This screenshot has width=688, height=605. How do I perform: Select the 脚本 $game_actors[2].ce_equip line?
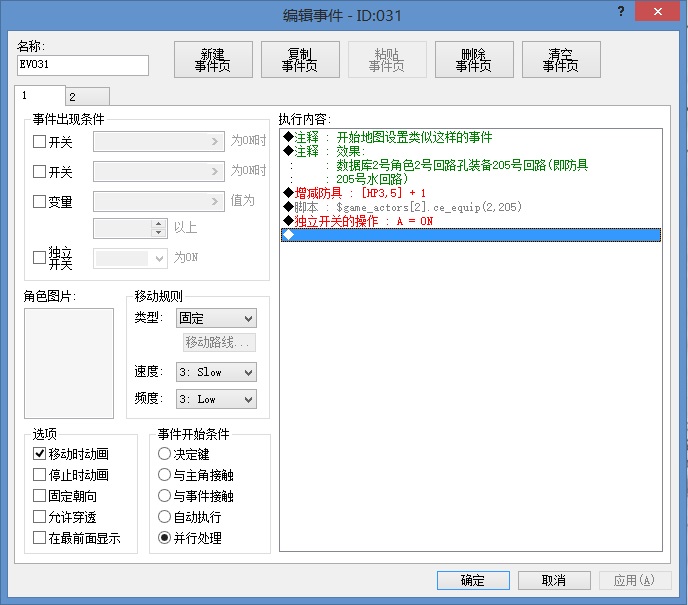471,207
